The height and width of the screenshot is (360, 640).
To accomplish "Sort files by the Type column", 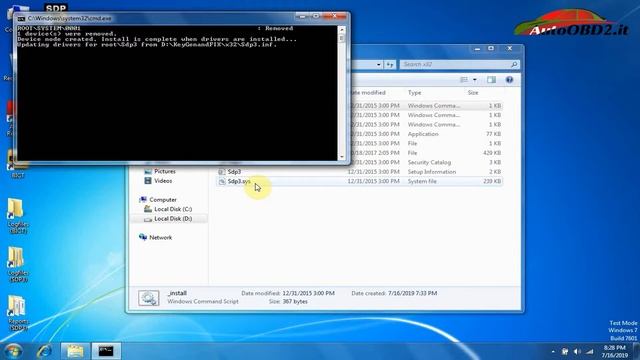I will [414, 93].
